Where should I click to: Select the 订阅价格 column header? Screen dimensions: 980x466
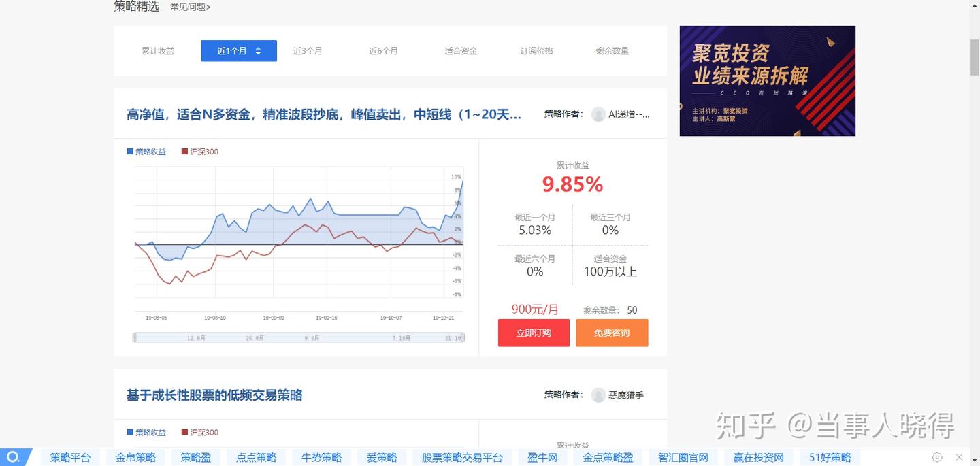pyautogui.click(x=536, y=50)
